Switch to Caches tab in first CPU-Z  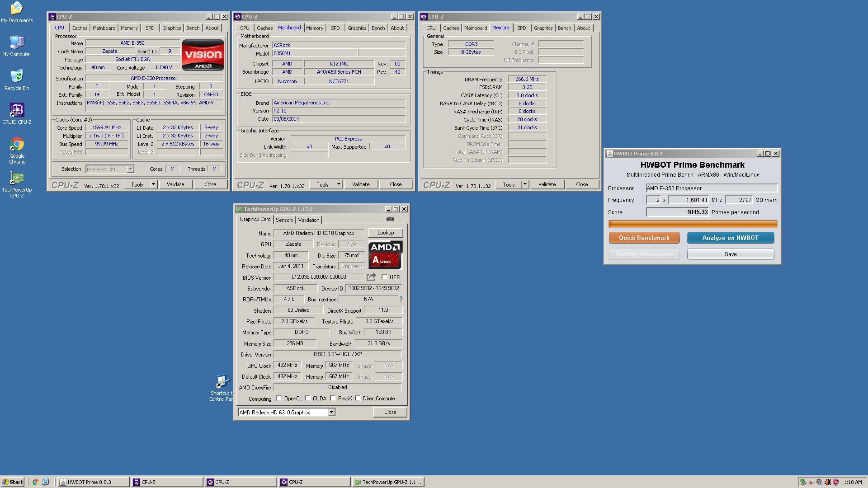point(80,28)
